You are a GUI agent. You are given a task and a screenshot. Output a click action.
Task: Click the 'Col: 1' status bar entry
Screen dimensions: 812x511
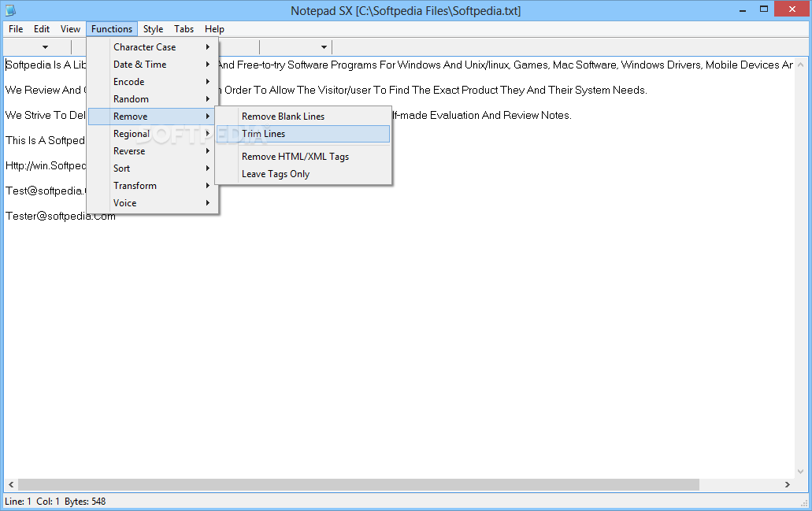47,502
